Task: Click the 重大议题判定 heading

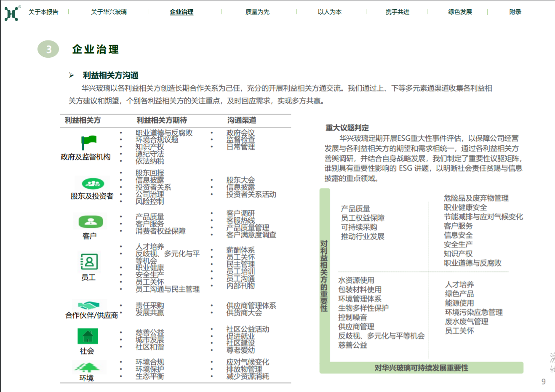Action: coord(347,128)
